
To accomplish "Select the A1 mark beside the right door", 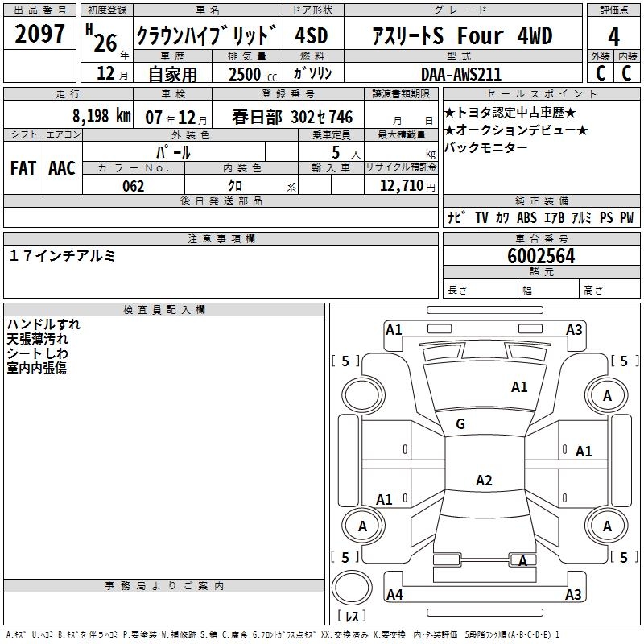I will 584,452.
